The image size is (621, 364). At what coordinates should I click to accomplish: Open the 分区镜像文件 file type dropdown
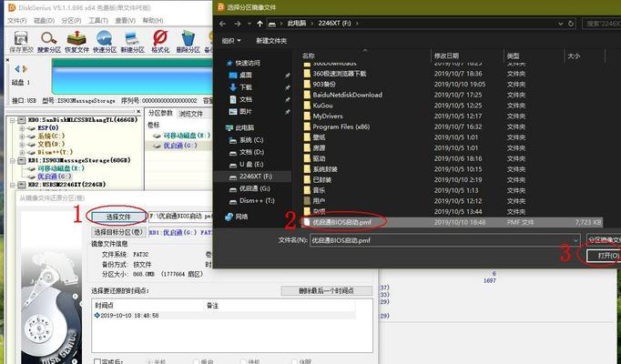[x=603, y=239]
